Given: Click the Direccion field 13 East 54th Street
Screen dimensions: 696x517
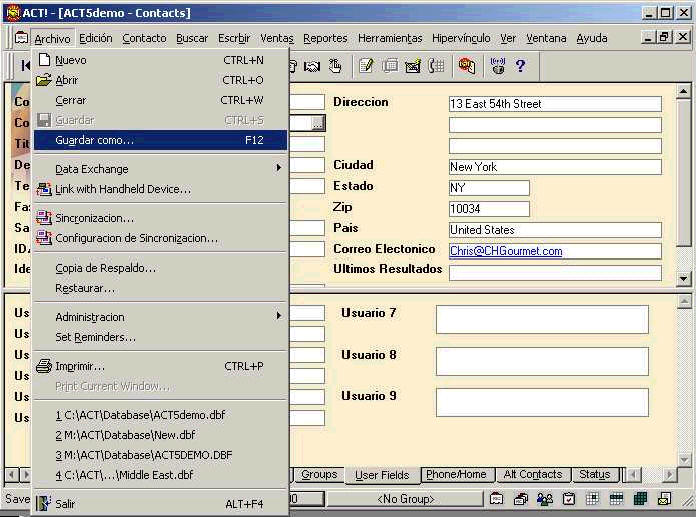Looking at the screenshot, I should [555, 104].
